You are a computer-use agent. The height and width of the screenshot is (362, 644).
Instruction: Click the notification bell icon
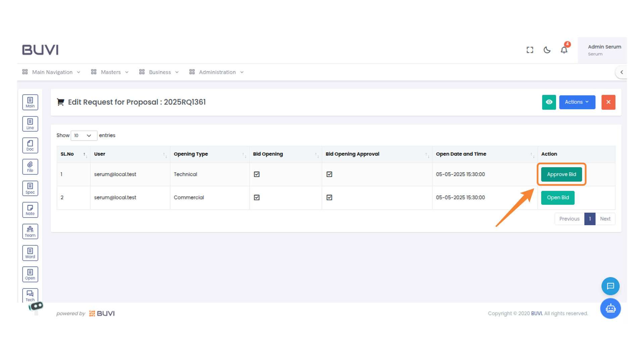(564, 50)
